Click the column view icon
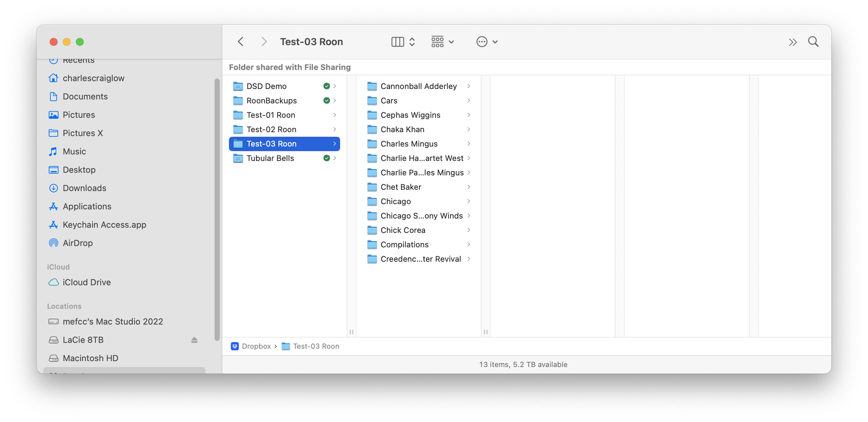Image resolution: width=868 pixels, height=422 pixels. (398, 42)
